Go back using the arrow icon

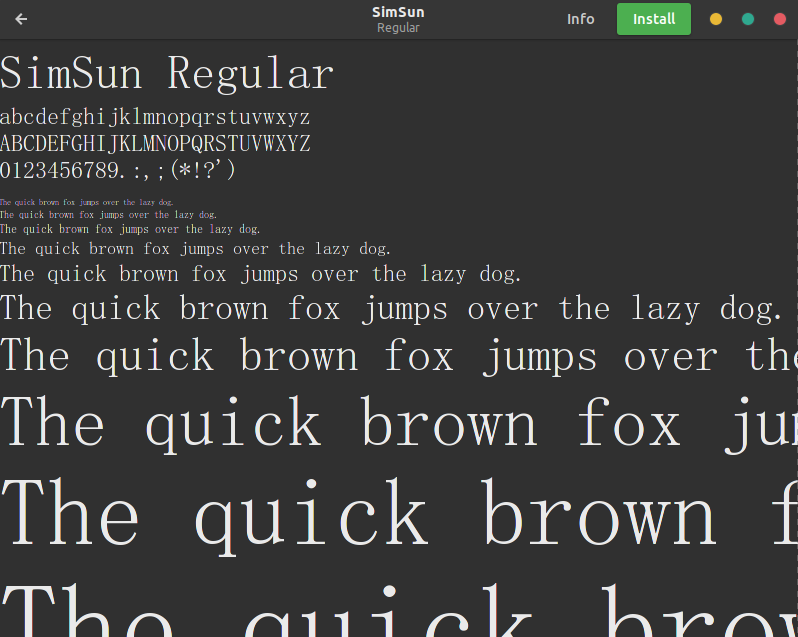[x=21, y=19]
